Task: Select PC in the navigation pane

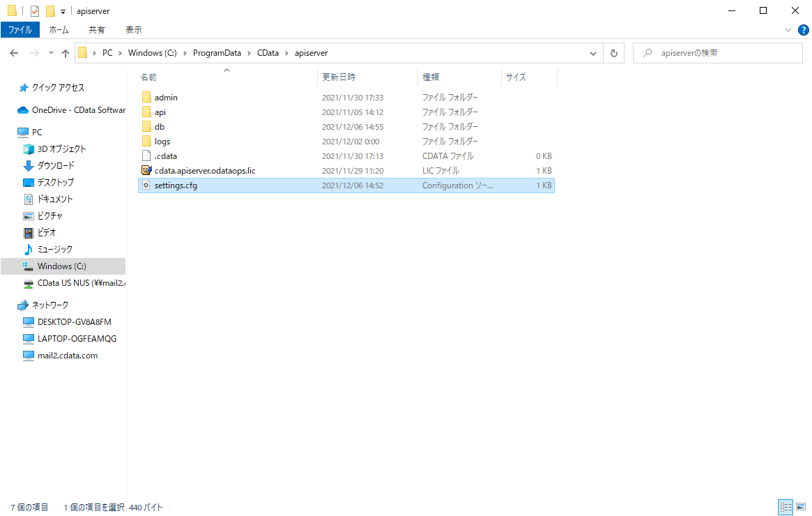Action: click(x=37, y=132)
